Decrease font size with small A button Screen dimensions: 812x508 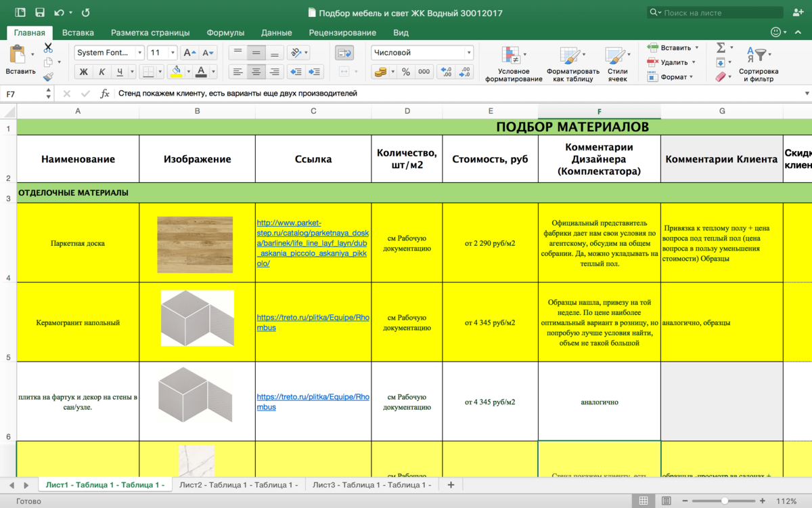[208, 53]
